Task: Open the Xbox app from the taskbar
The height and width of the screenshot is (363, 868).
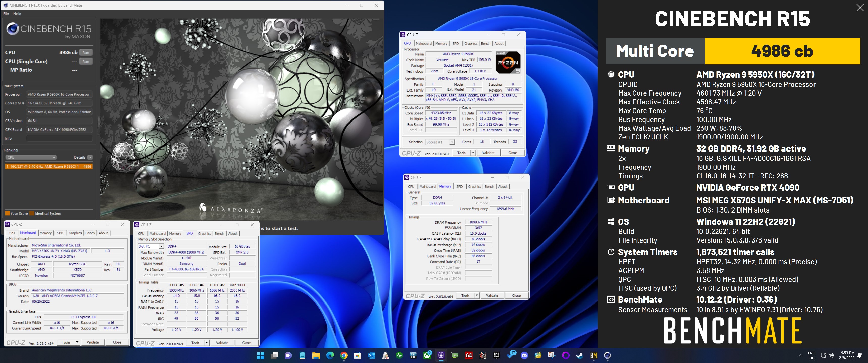Action: (x=427, y=355)
